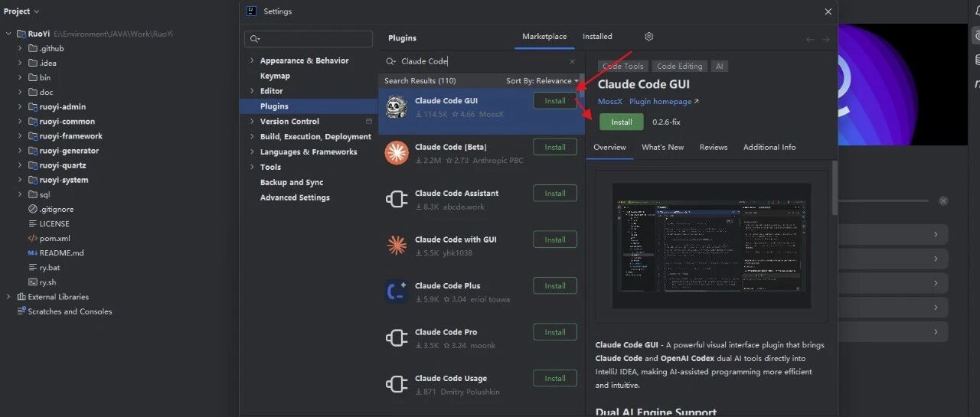
Task: Select the LICENSE file in the Project tree
Action: pyautogui.click(x=54, y=223)
